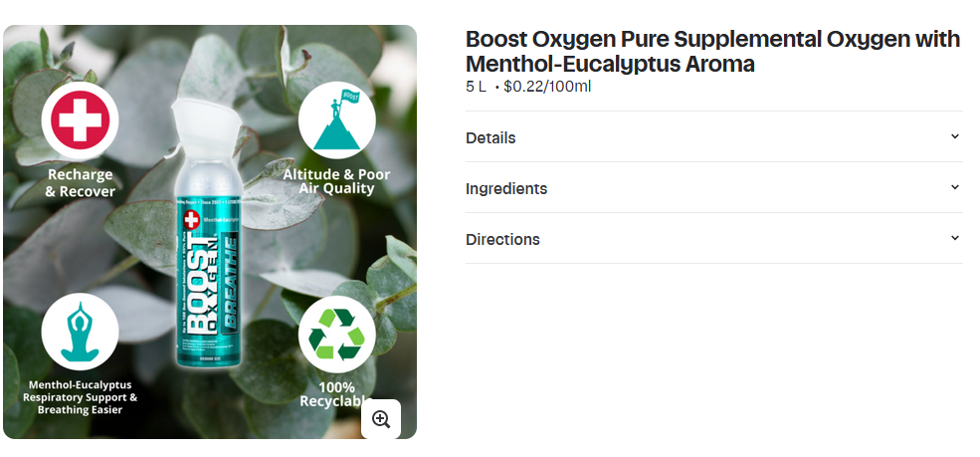
Task: Open the Directions section label
Action: click(x=502, y=239)
